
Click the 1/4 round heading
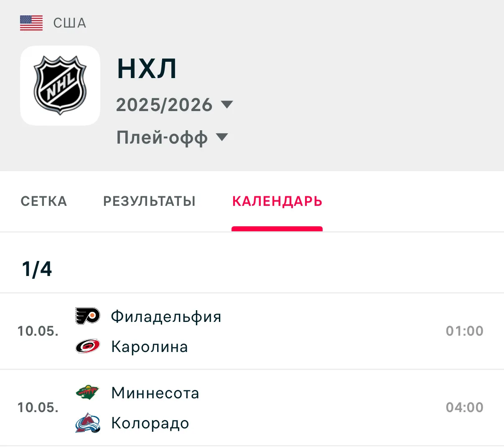pyautogui.click(x=37, y=269)
